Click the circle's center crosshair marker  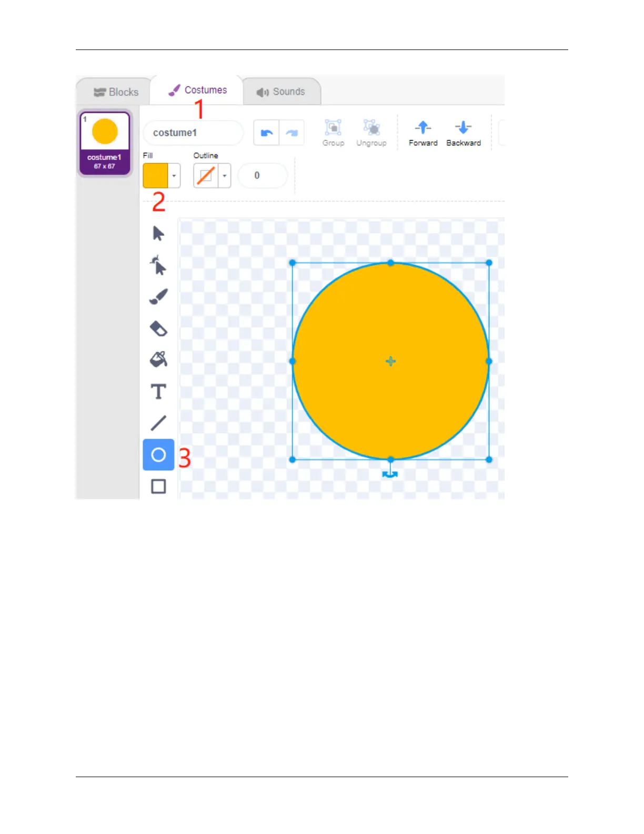pos(390,361)
